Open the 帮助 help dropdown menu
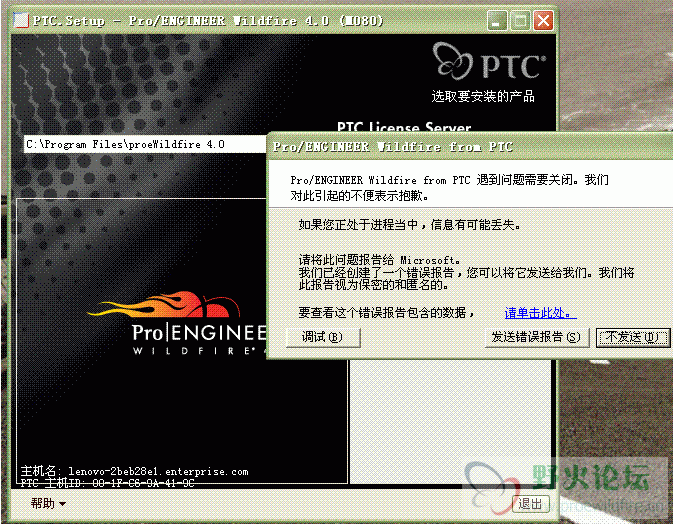 [x=48, y=503]
